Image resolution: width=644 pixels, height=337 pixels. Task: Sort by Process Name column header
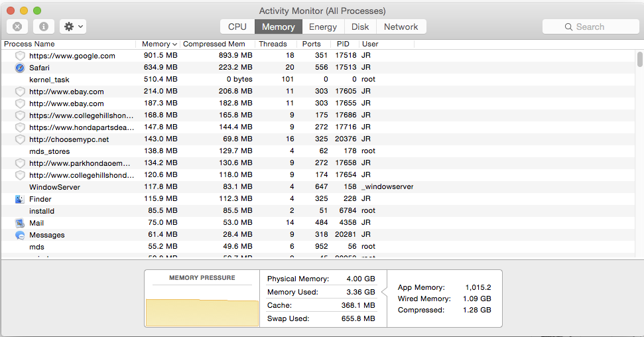[68, 44]
